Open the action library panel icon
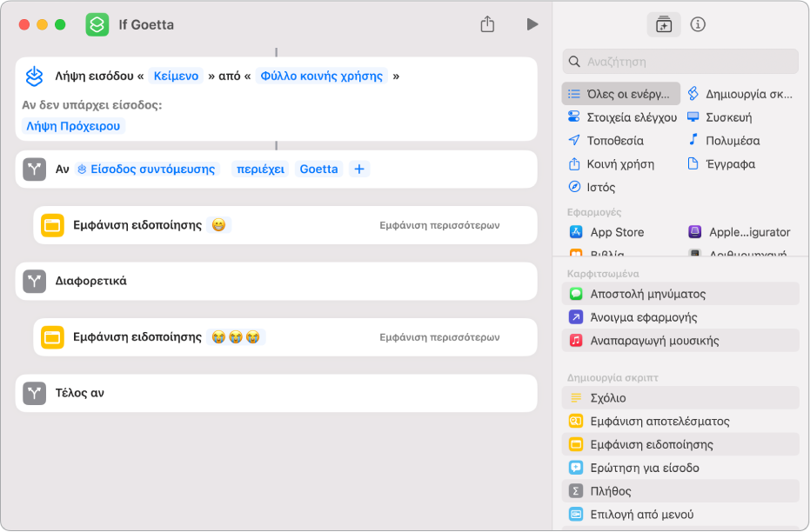 (663, 24)
